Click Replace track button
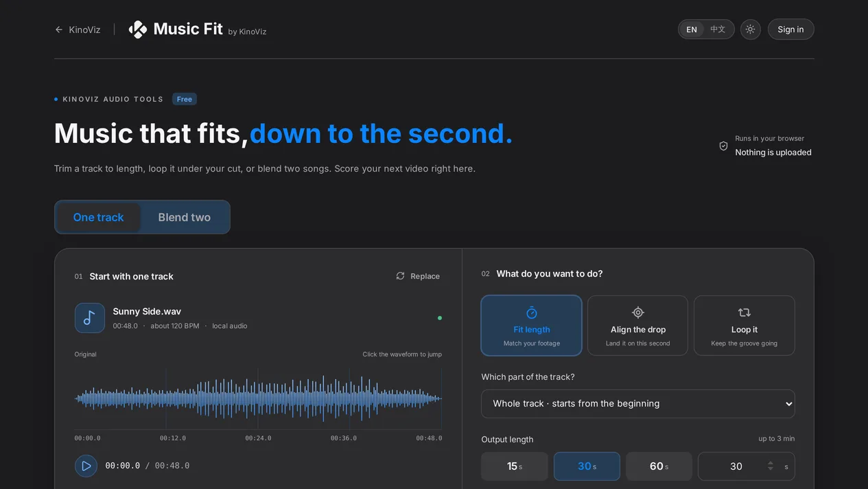Screen dimensions: 868x489 [x=418, y=276]
